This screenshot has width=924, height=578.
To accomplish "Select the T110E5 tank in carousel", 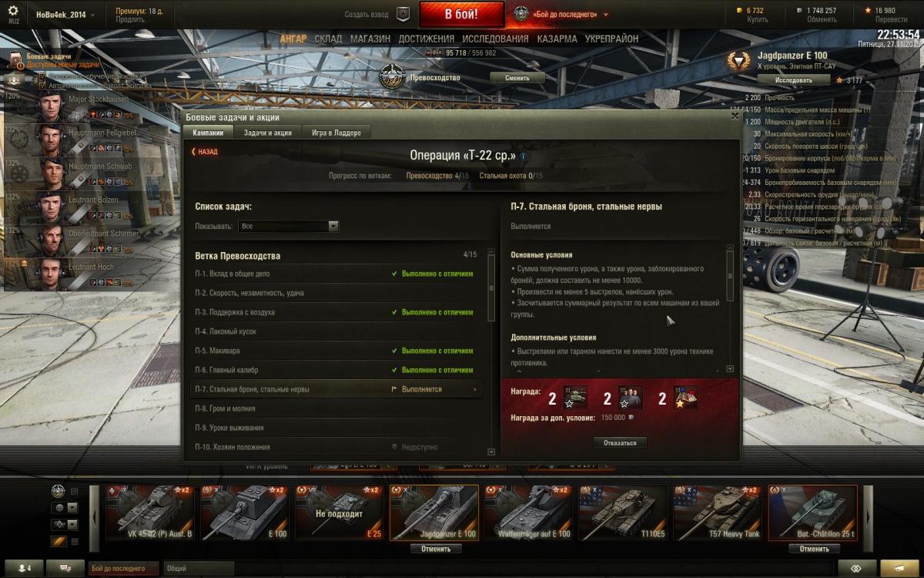I will point(622,512).
